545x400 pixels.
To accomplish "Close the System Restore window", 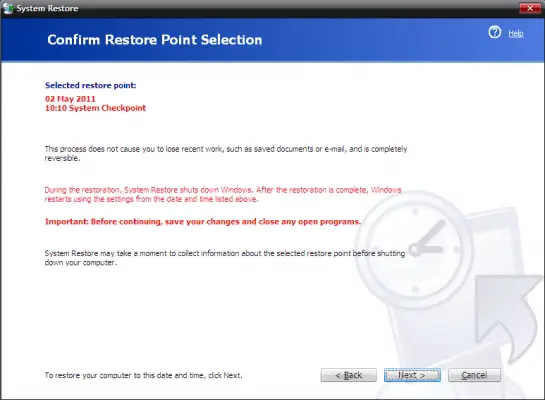I will pos(530,8).
